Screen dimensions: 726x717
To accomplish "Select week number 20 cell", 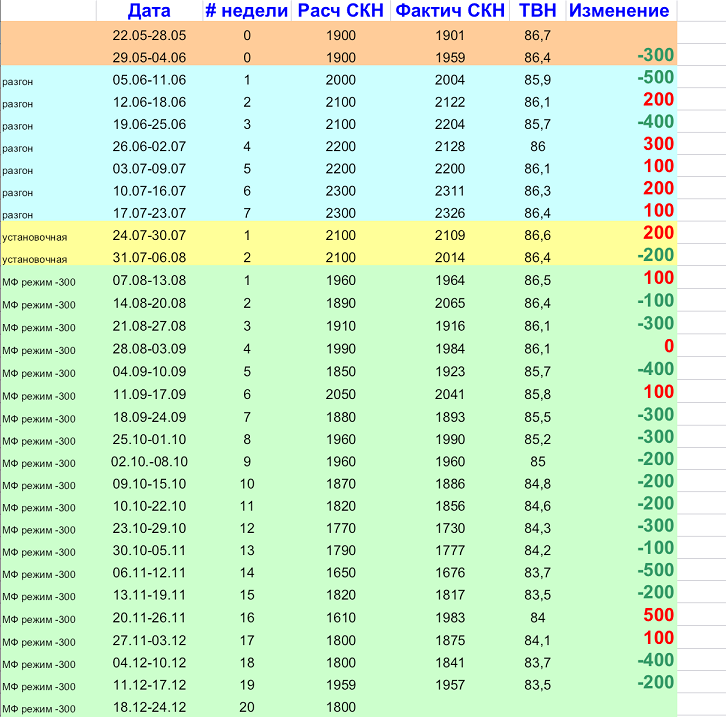I will coord(247,707).
